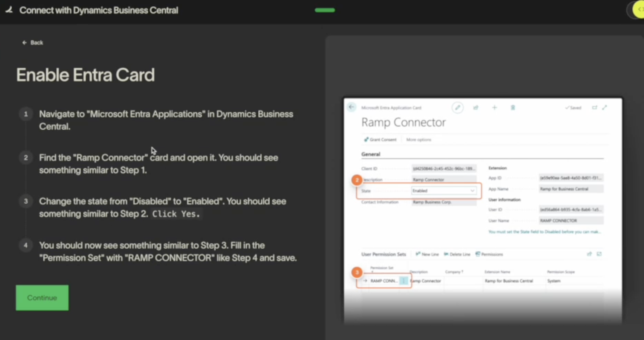Click Contact Information field Ramp Business Corp.

tap(444, 202)
